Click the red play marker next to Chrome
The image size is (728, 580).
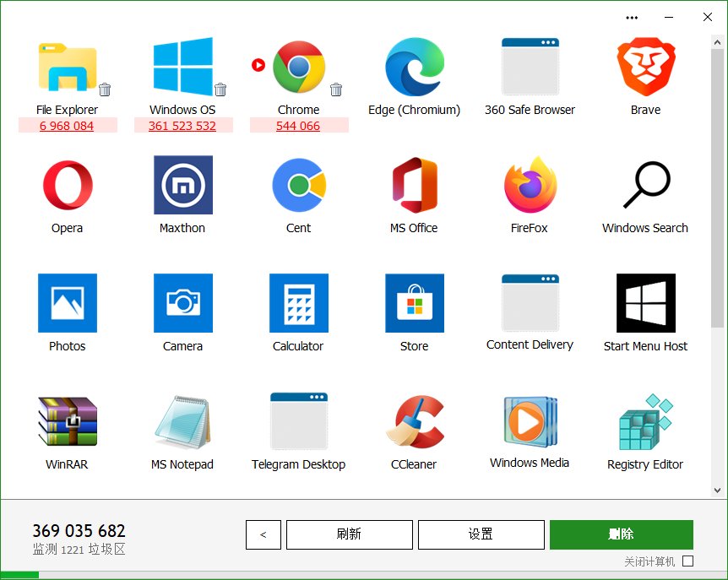pos(258,65)
